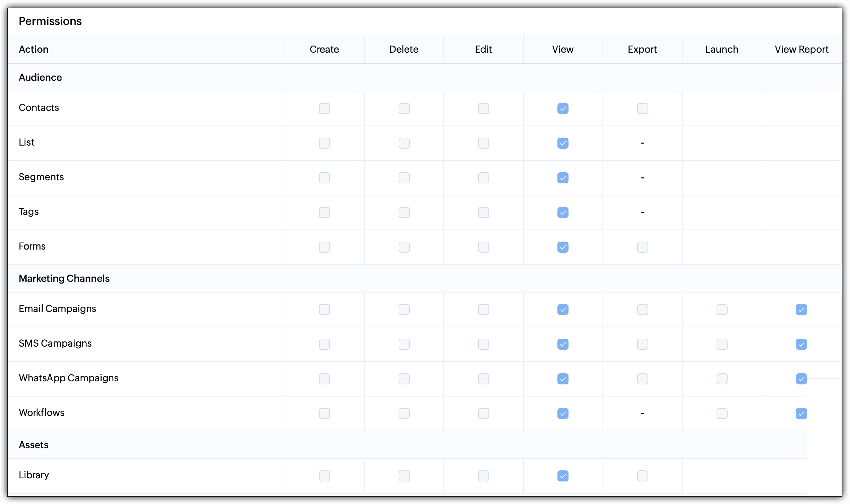The width and height of the screenshot is (850, 504).
Task: Check Edit for Email Campaigns
Action: [483, 310]
